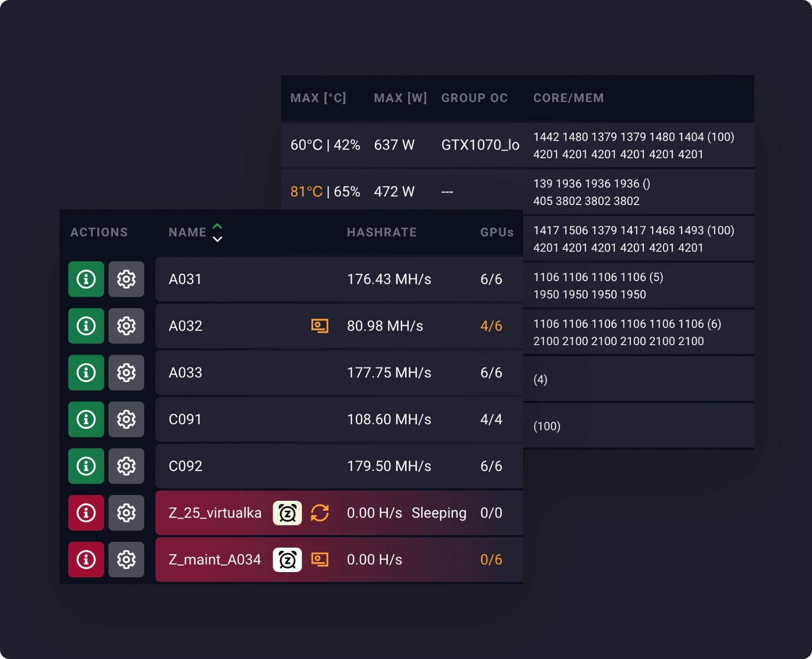Click the sleep alarm icon on Z_maint_A034
This screenshot has width=812, height=659.
[287, 560]
